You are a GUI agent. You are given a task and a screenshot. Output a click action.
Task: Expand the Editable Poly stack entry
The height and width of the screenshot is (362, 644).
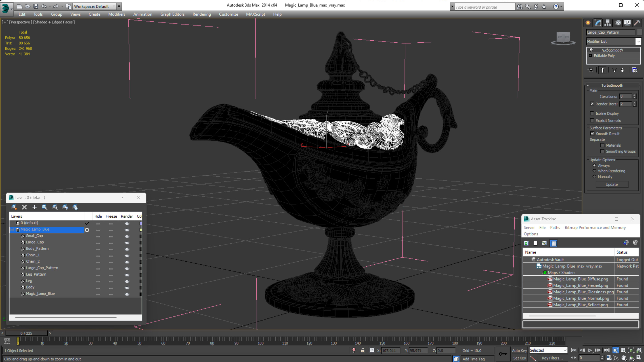(x=591, y=55)
